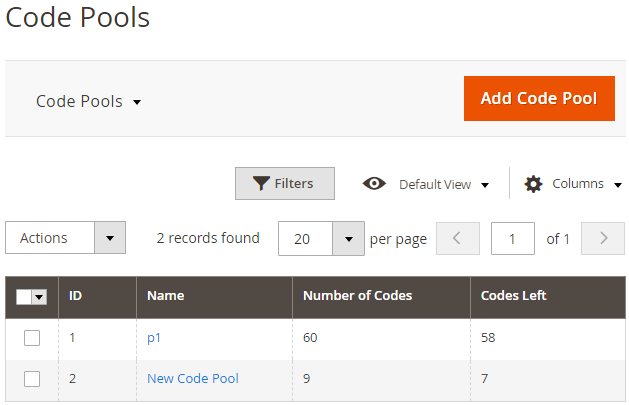
Task: Click the caret arrow after Default View
Action: click(485, 185)
